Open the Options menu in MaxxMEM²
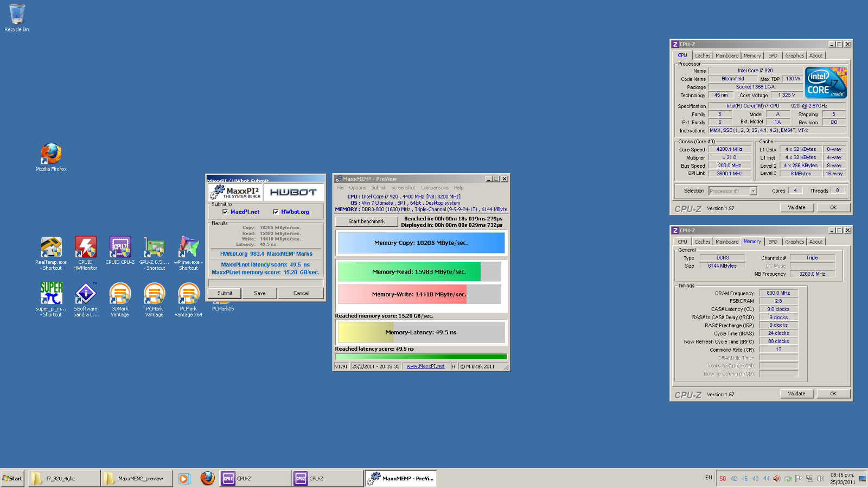This screenshot has width=868, height=488. coord(358,188)
